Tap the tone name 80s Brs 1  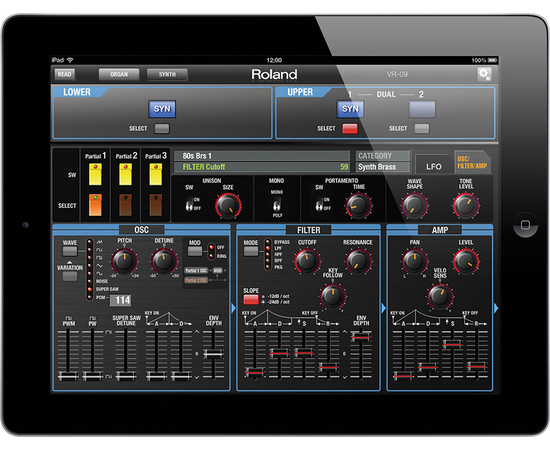pyautogui.click(x=197, y=156)
